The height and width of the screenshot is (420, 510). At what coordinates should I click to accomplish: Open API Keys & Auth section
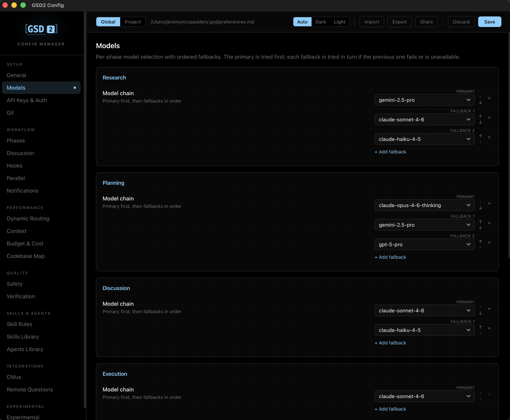pos(27,100)
